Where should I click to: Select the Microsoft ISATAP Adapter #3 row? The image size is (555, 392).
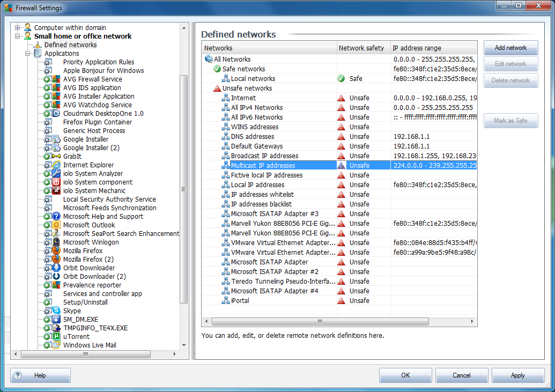tap(339, 214)
